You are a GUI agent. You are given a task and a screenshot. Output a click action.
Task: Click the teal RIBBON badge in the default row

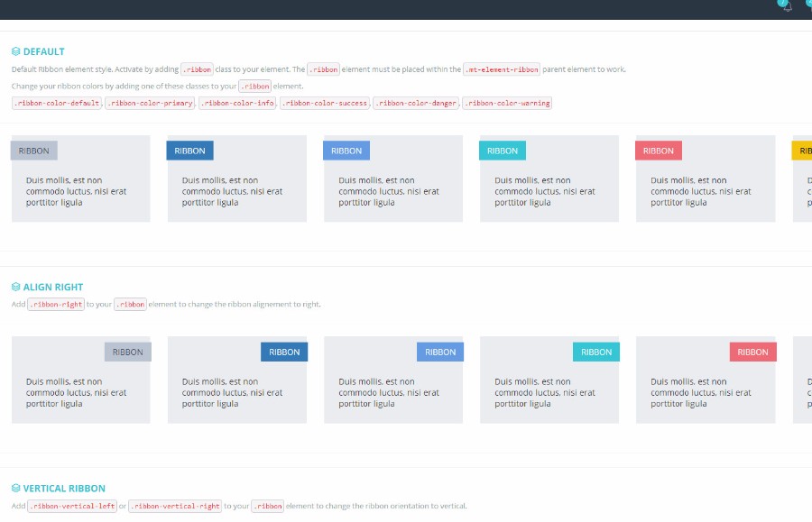tap(502, 150)
